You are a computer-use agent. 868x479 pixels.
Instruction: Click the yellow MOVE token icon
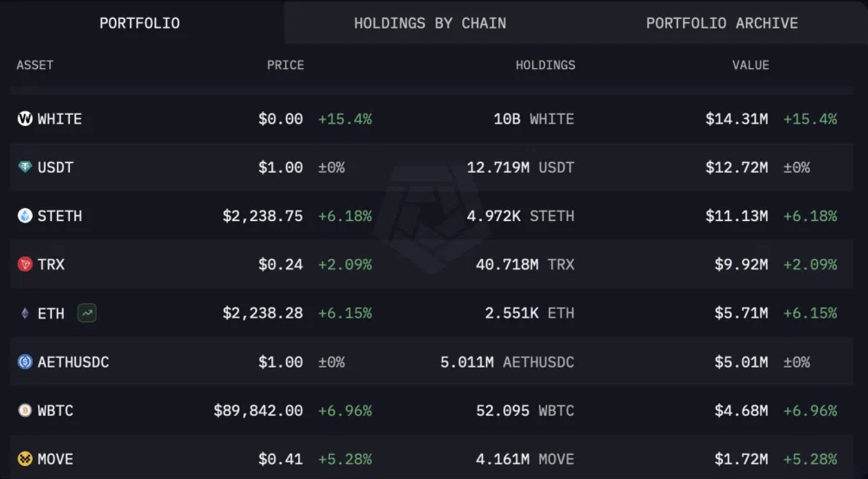pyautogui.click(x=25, y=458)
